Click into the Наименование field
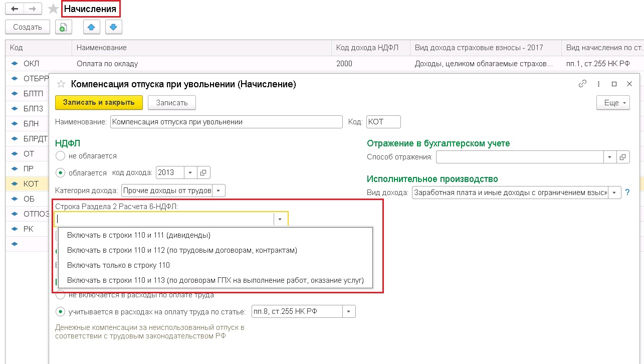 226,122
